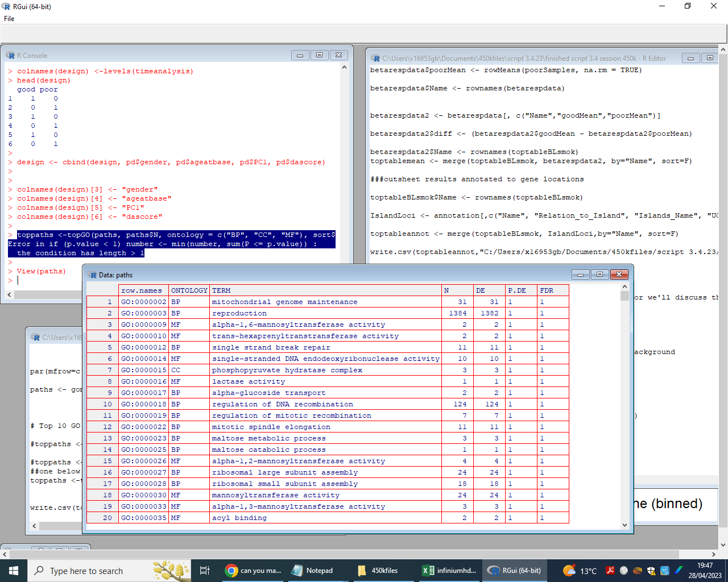Click the R logo icon of Data: paths window
The height and width of the screenshot is (582, 728).
tap(92, 275)
